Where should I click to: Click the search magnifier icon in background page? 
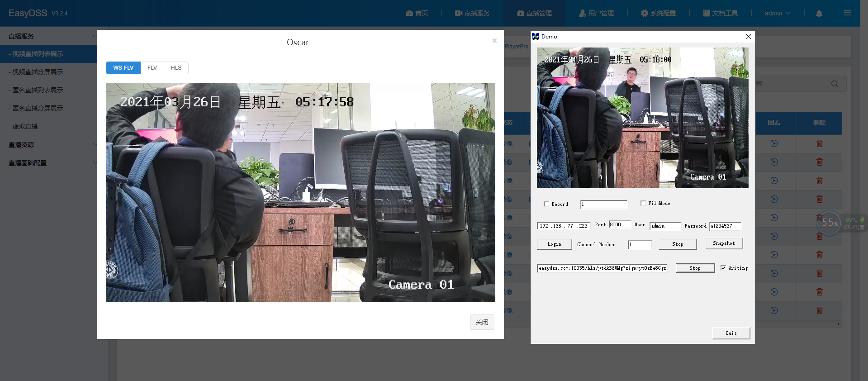(835, 84)
